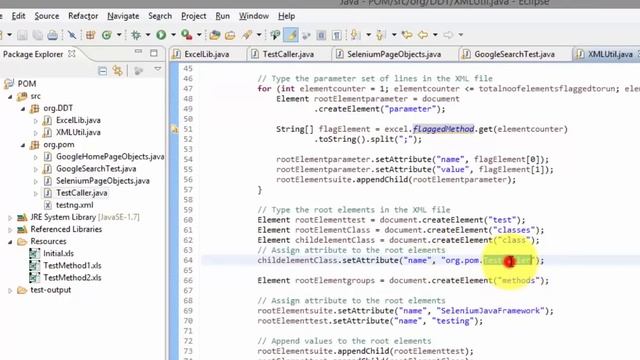Collapse the src folder
This screenshot has height=360, width=640.
pyautogui.click(x=10, y=97)
